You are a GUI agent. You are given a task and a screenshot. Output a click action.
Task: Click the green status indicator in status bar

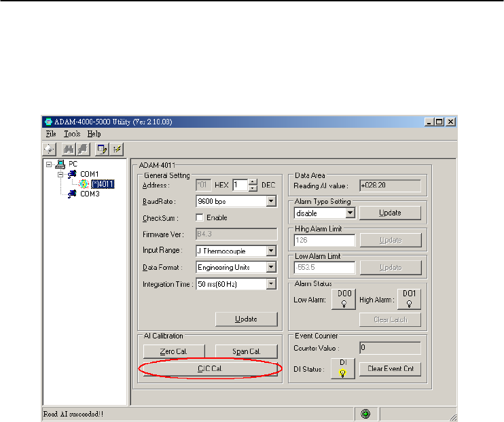(x=365, y=414)
